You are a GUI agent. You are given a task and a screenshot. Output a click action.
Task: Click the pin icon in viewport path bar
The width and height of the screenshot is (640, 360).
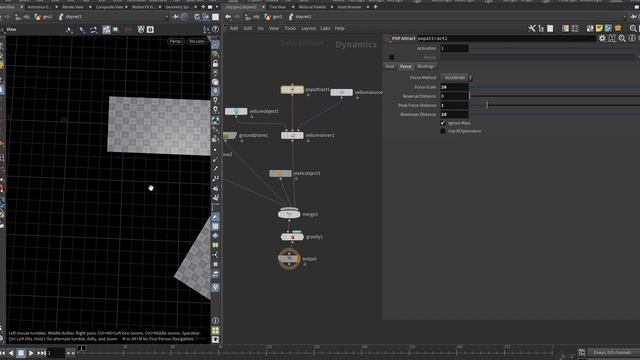175,17
